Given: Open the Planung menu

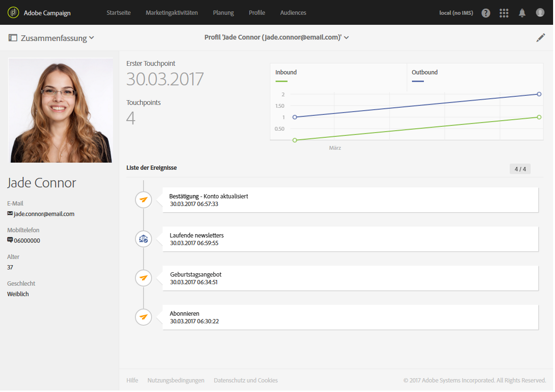Looking at the screenshot, I should pos(223,13).
